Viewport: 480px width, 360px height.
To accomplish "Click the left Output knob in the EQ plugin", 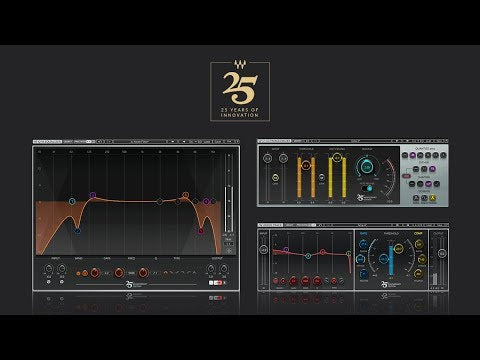I will pos(211,268).
